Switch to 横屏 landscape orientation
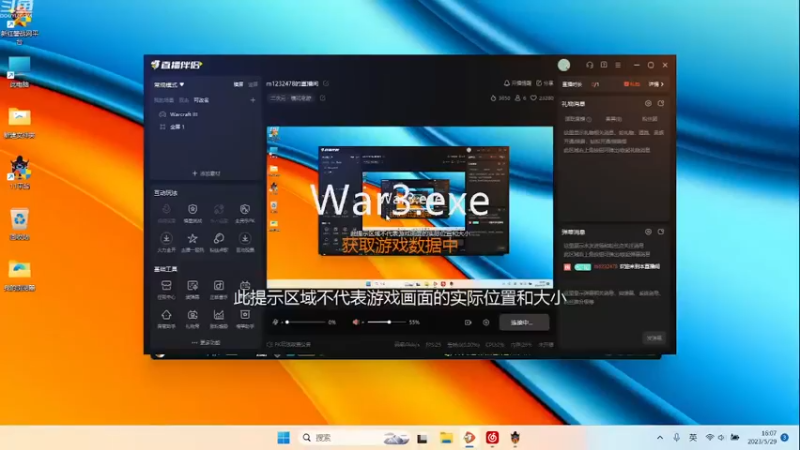 click(238, 84)
